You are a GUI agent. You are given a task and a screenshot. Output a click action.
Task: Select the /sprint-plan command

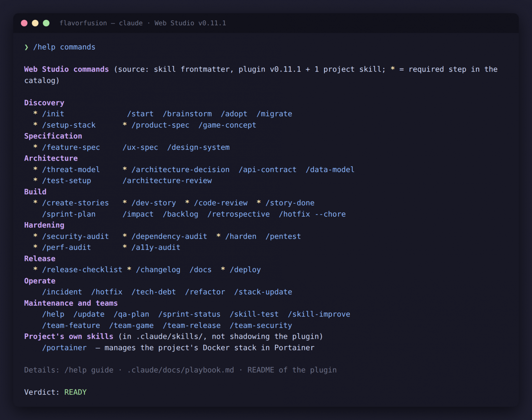point(69,214)
